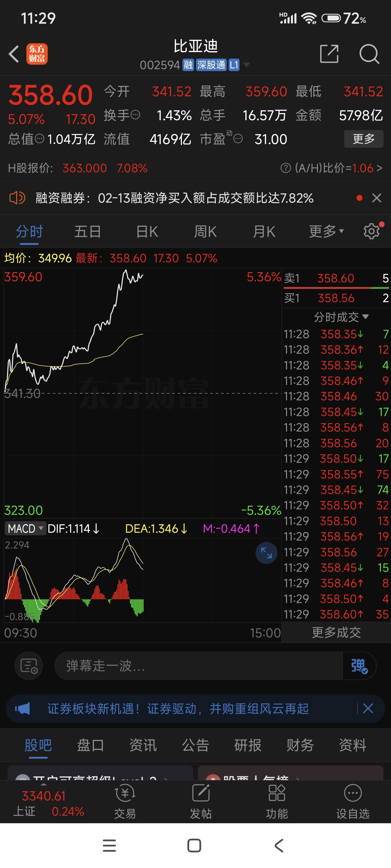Toggle the 弹 danmaku switch
The width and height of the screenshot is (391, 868).
coord(359,666)
